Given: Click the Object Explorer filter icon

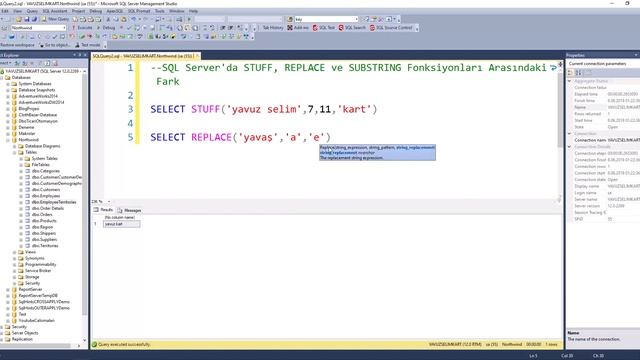Looking at the screenshot, I should pyautogui.click(x=40, y=63).
